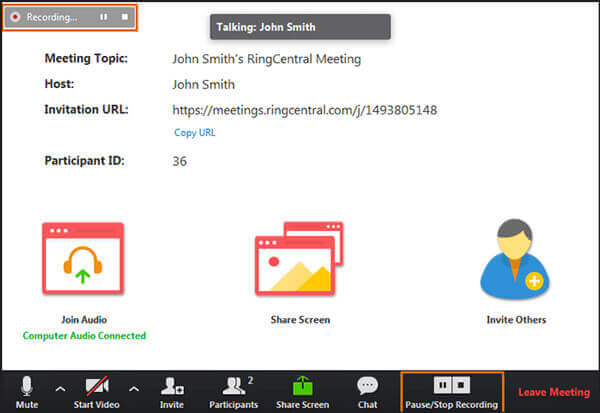Click the red recording dot indicator

[15, 17]
